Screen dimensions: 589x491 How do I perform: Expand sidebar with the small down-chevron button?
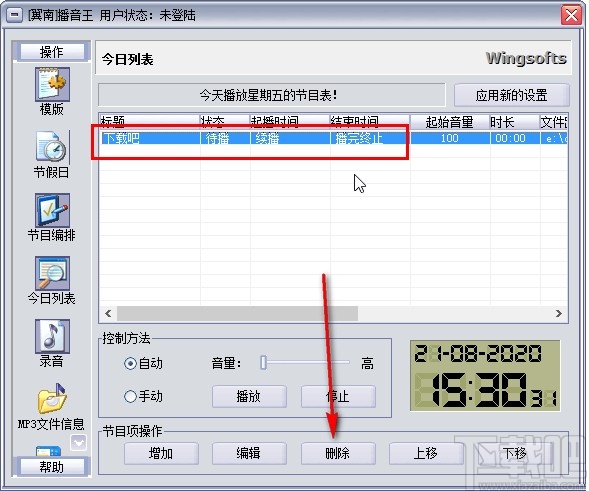79,443
